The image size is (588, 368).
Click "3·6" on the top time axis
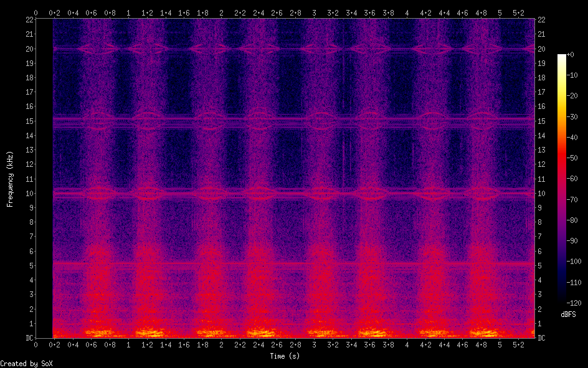coord(370,13)
